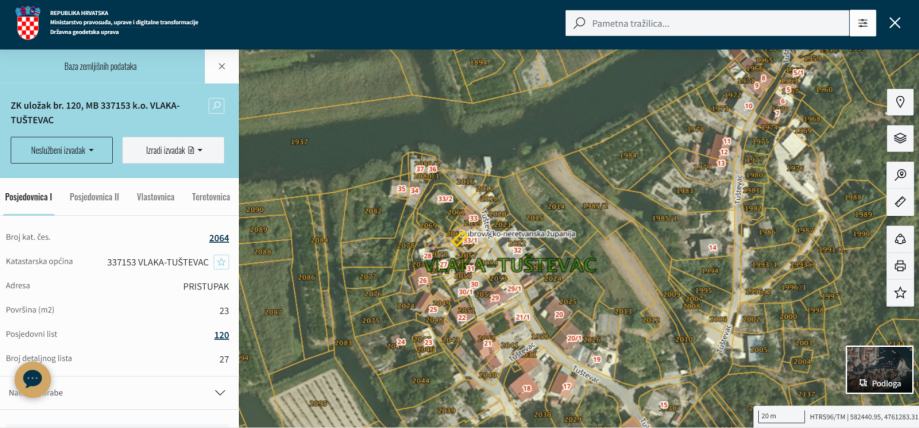Open Posjedovni list link 120

(222, 335)
